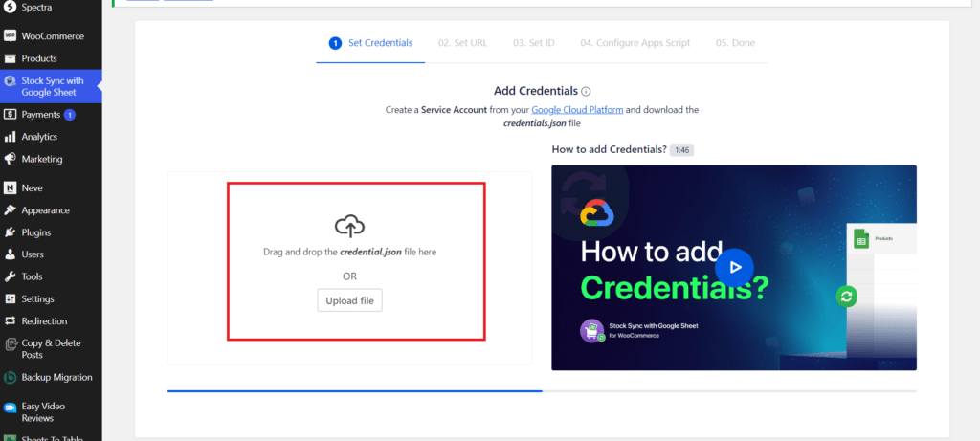
Task: Open Appearance menu label
Action: pos(46,210)
